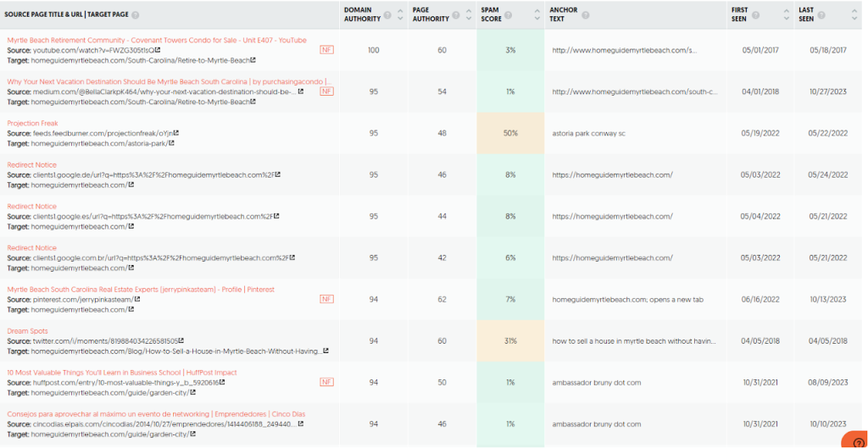Open Redirect Notice link for google.com.br
This screenshot has height=448, width=868.
(x=31, y=248)
